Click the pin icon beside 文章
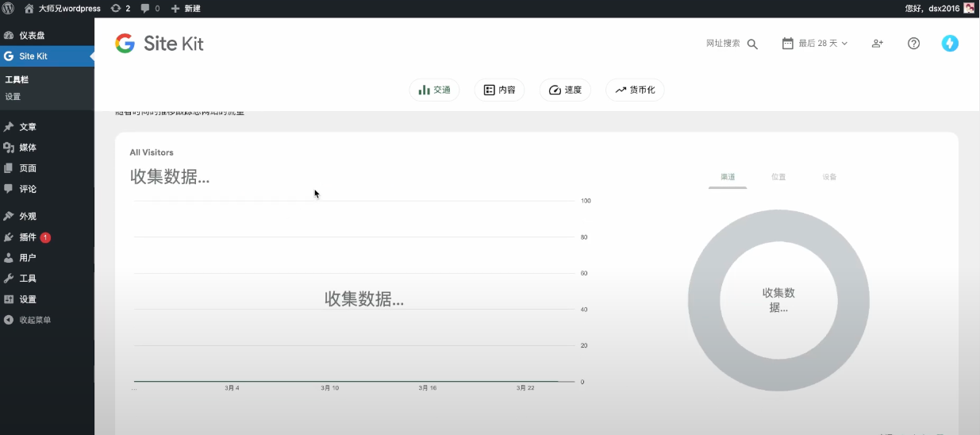The image size is (980, 435). click(9, 127)
